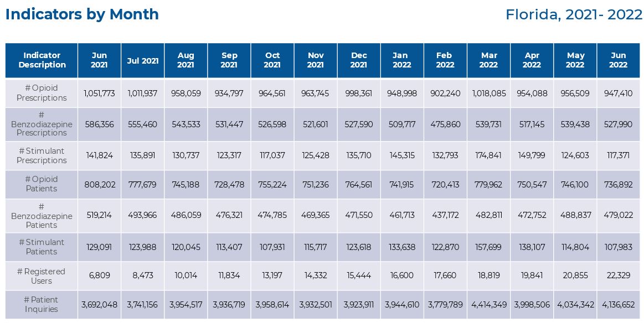The image size is (644, 323).
Task: Click the '# Registered Users' row label
Action: (42, 276)
